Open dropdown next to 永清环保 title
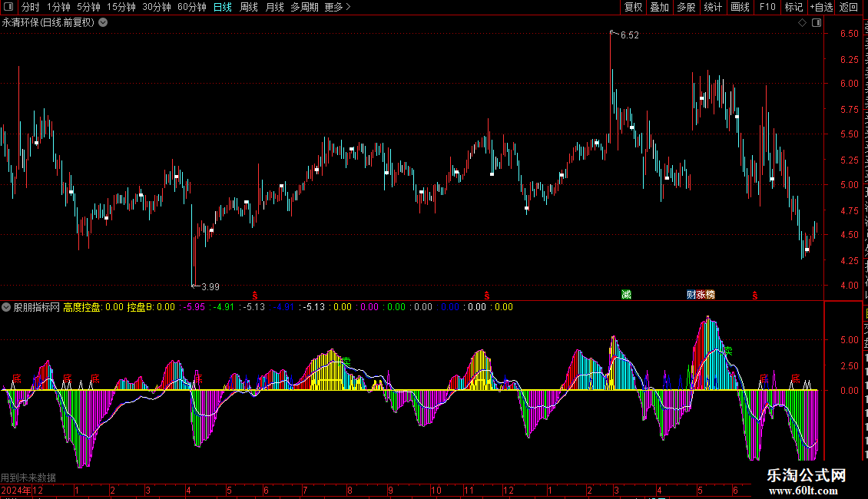 tap(103, 23)
